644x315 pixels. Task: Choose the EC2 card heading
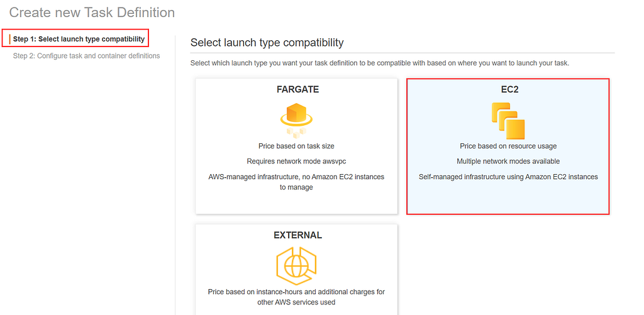point(509,89)
